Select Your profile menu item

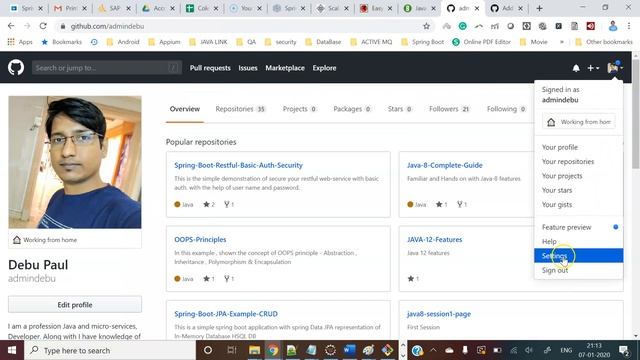point(579,147)
